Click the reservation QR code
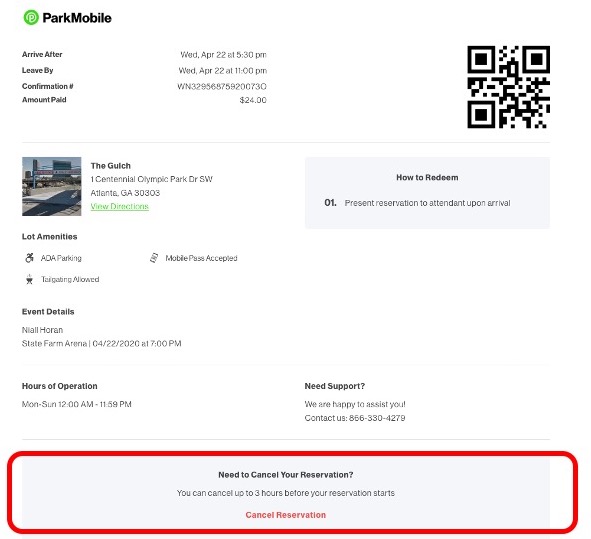Image resolution: width=591 pixels, height=539 pixels. [508, 87]
